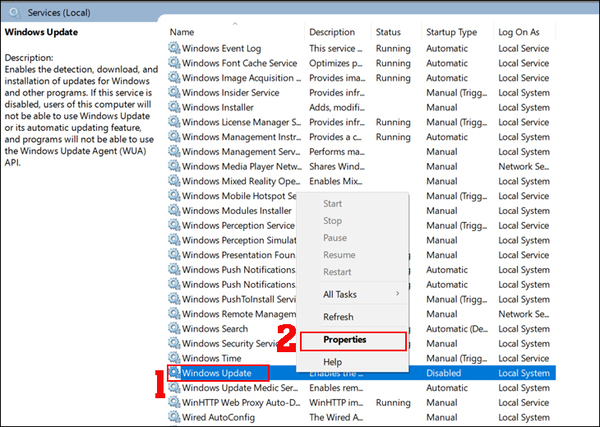Select the Windows Time service name

point(211,359)
